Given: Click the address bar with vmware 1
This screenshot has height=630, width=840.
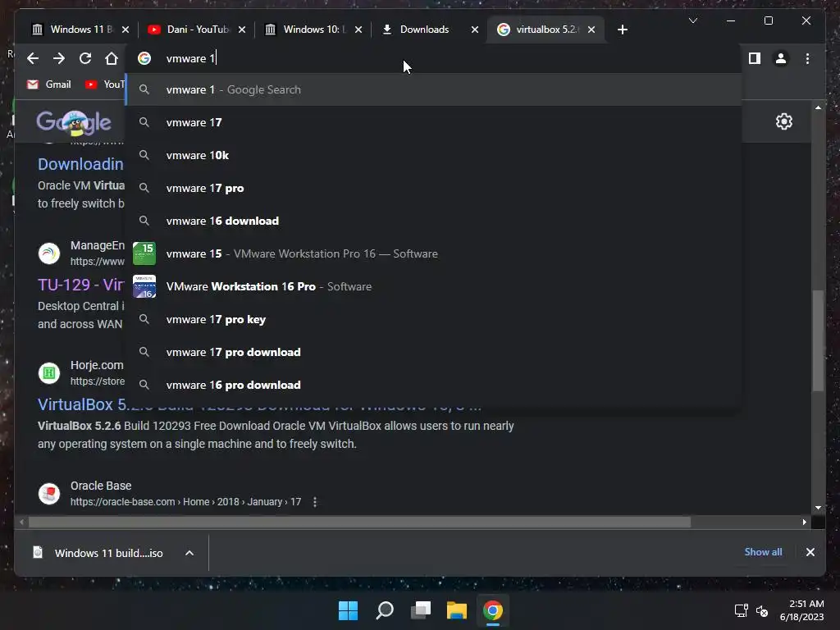Looking at the screenshot, I should (x=434, y=58).
